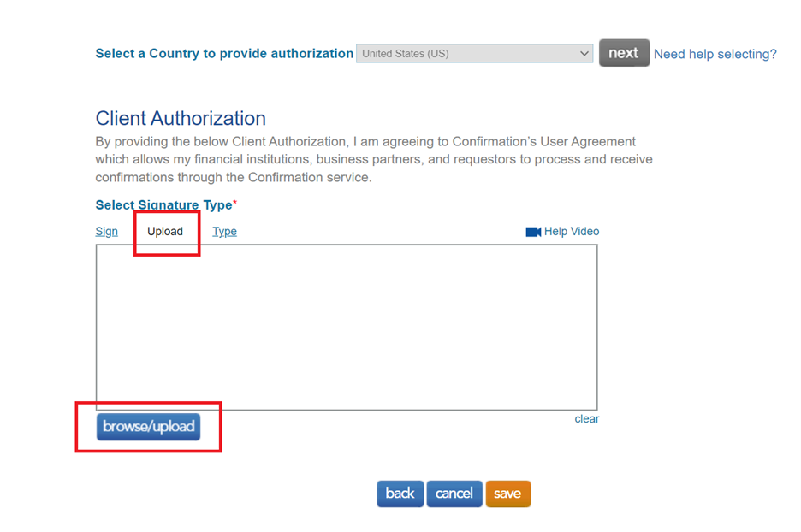Clear the signature using the clear link
The width and height of the screenshot is (801, 532).
pos(587,418)
